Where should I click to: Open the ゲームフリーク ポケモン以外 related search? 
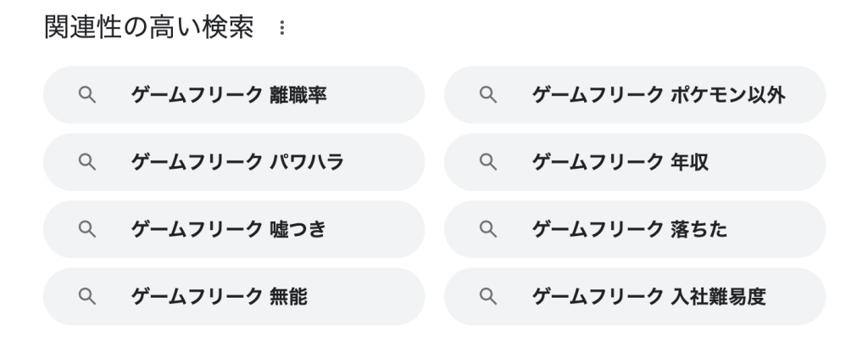pos(658,95)
